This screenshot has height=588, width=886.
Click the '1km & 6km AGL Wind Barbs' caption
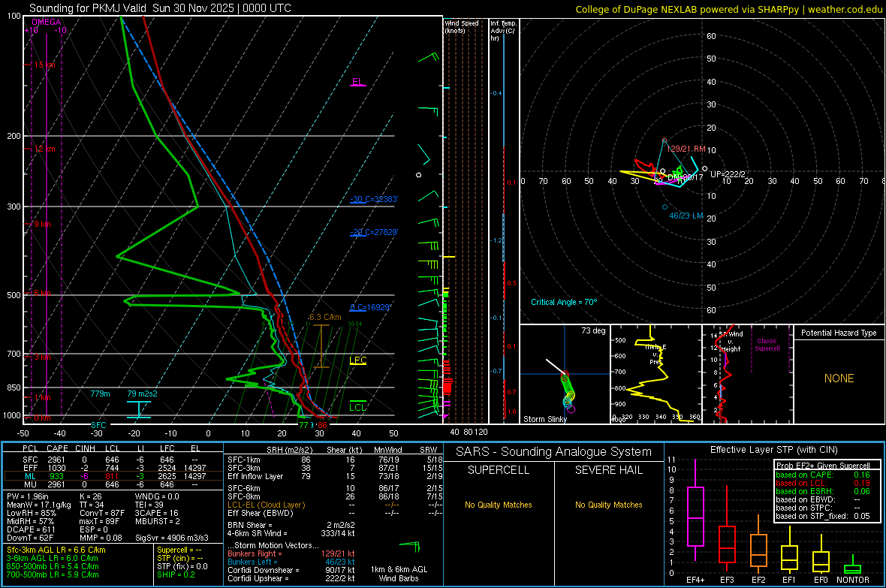[x=399, y=574]
